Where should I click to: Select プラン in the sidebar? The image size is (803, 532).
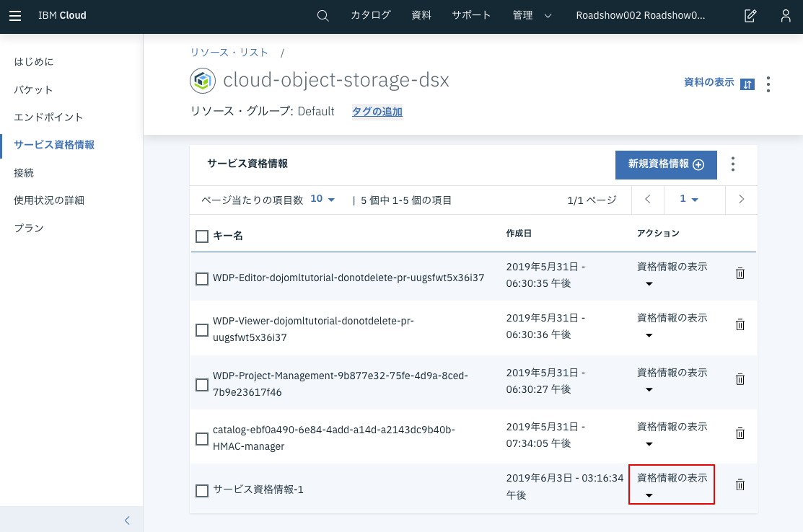point(29,228)
